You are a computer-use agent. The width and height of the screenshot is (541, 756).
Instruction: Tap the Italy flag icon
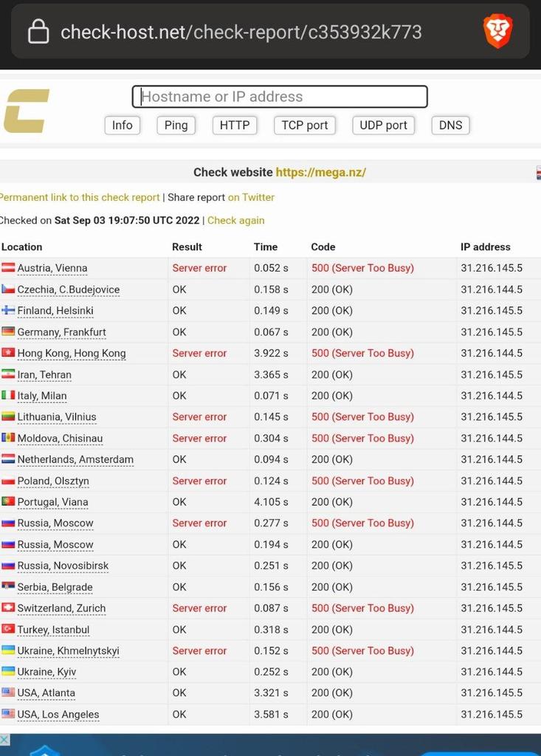pyautogui.click(x=8, y=395)
